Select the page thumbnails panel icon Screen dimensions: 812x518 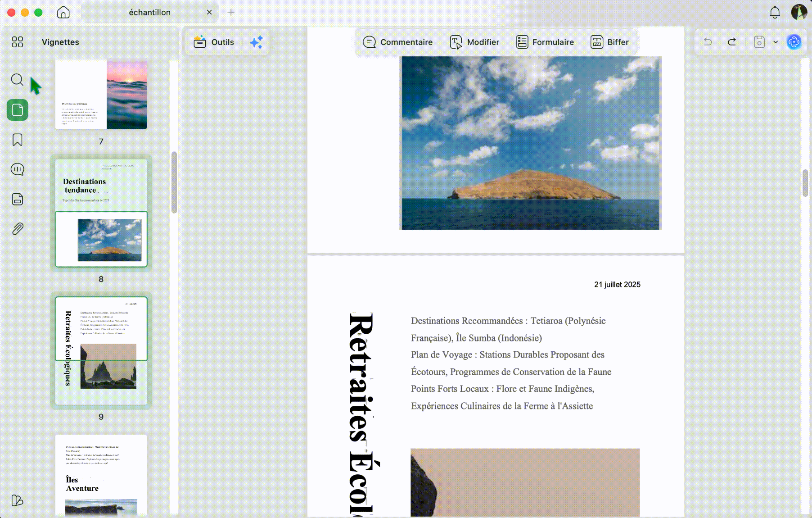click(18, 110)
